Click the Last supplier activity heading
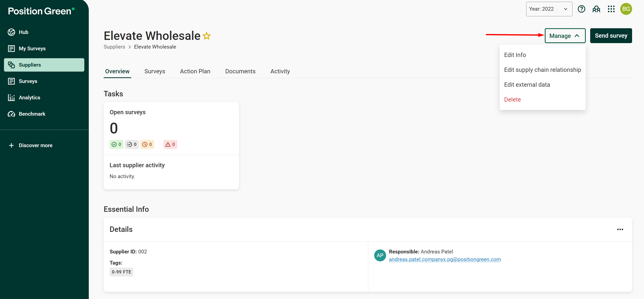 tap(137, 165)
